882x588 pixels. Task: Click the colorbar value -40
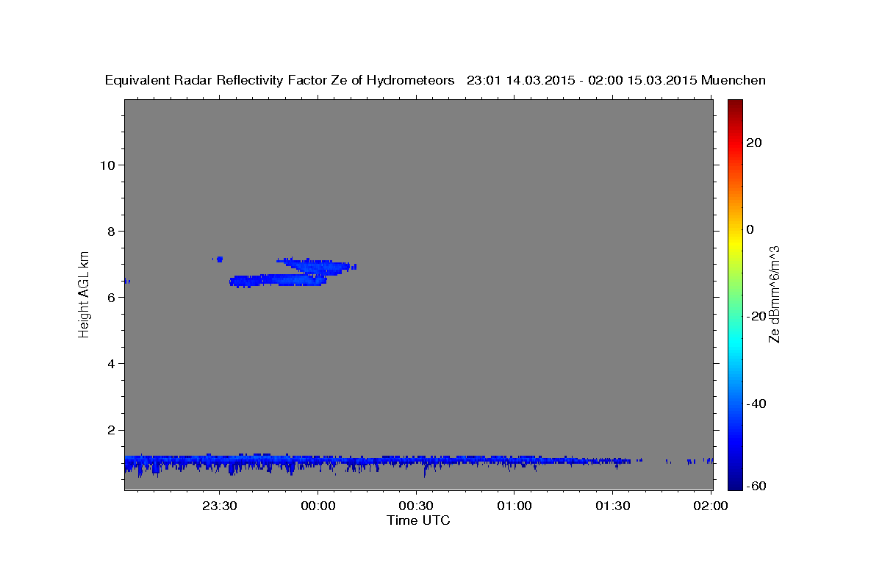coord(756,403)
